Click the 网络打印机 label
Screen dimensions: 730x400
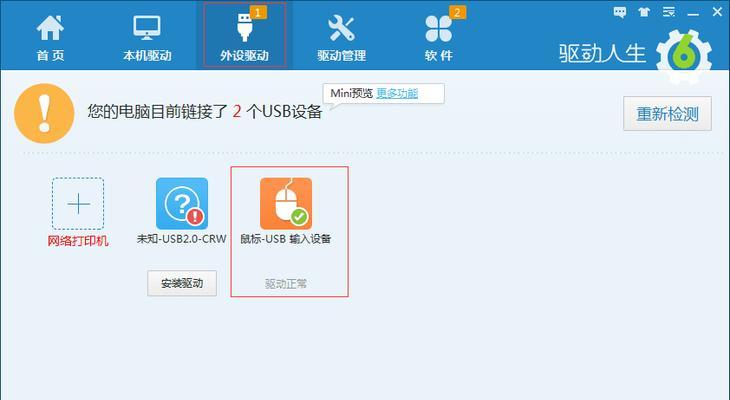[78, 241]
